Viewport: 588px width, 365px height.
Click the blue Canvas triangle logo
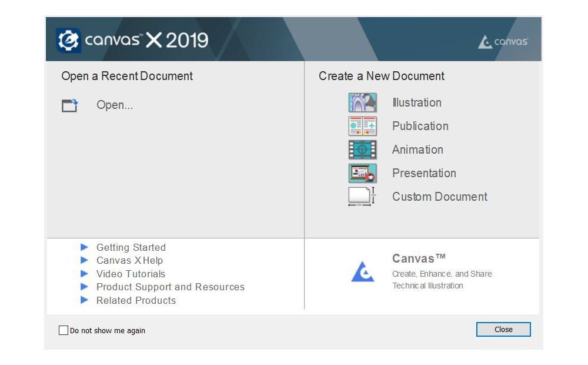click(x=362, y=271)
